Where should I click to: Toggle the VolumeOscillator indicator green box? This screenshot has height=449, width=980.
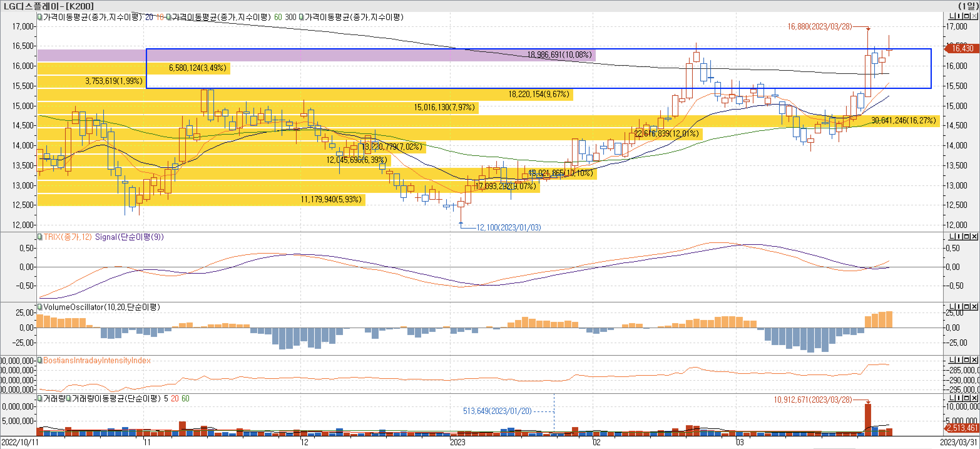coord(39,307)
